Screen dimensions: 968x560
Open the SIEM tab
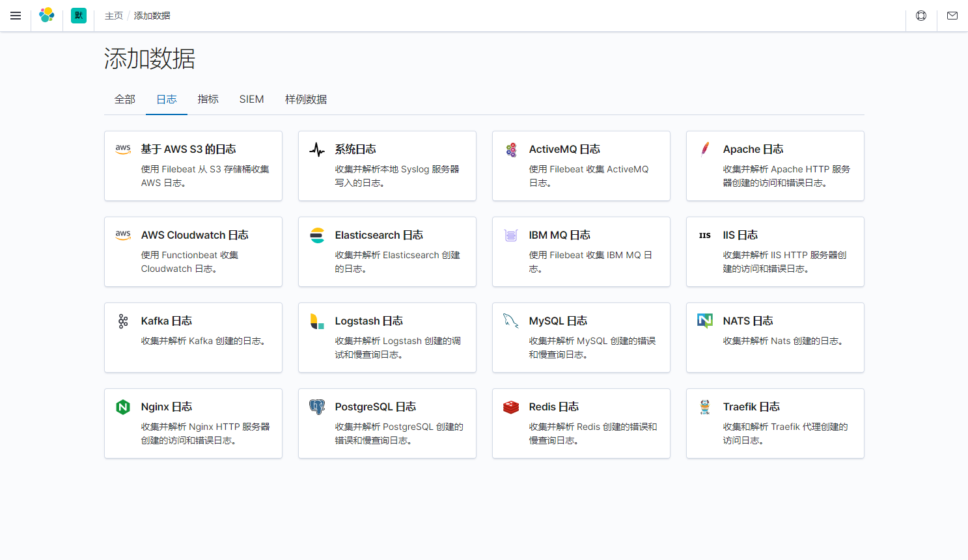click(251, 99)
